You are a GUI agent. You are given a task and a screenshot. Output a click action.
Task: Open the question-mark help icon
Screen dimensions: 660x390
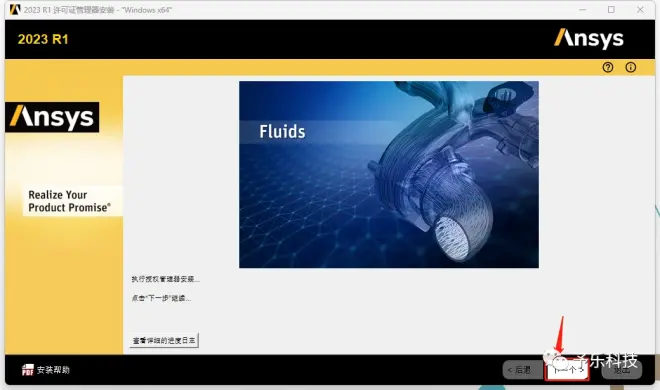point(607,67)
